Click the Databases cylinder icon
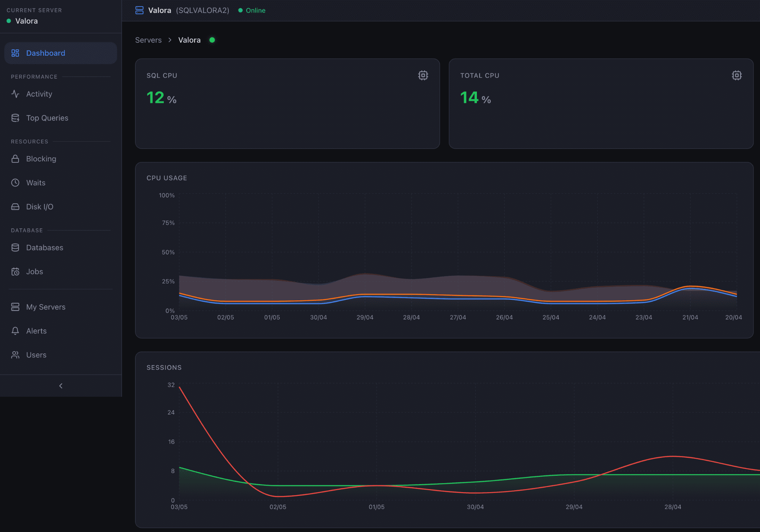The image size is (760, 532). [x=15, y=248]
